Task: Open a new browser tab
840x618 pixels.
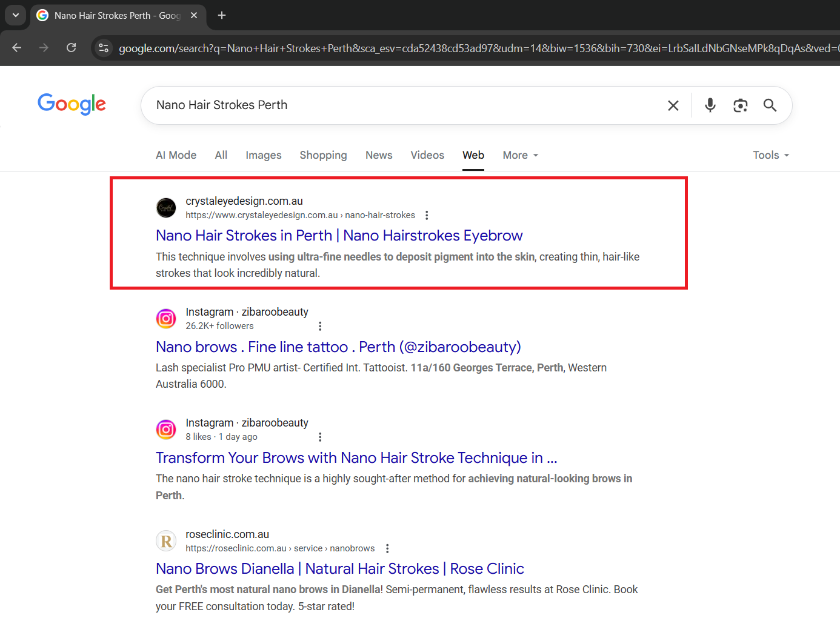Action: [222, 15]
